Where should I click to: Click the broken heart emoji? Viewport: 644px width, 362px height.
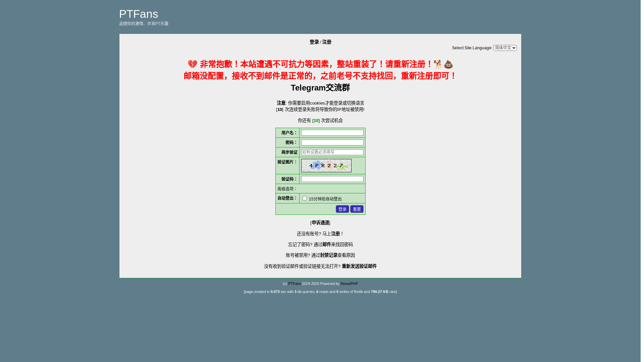[x=192, y=64]
